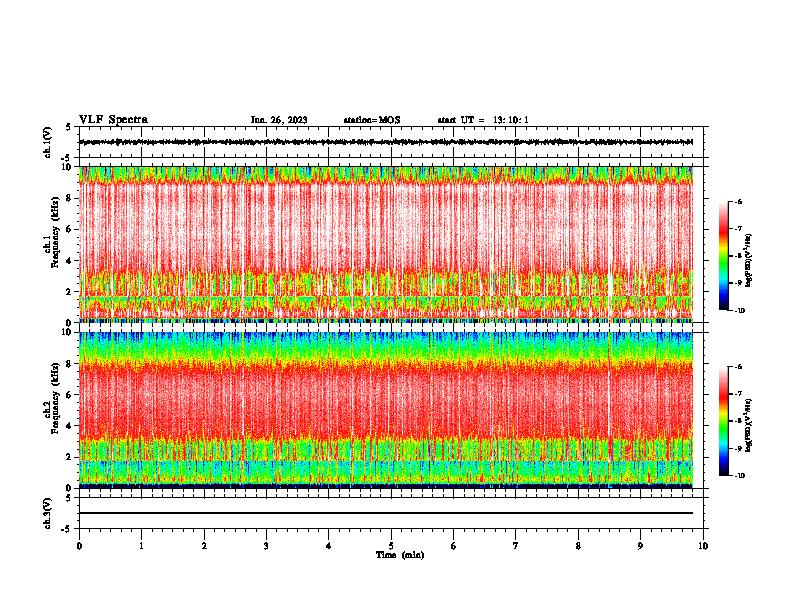Click the color bar beside the ch.2 spectrogram

click(723, 421)
